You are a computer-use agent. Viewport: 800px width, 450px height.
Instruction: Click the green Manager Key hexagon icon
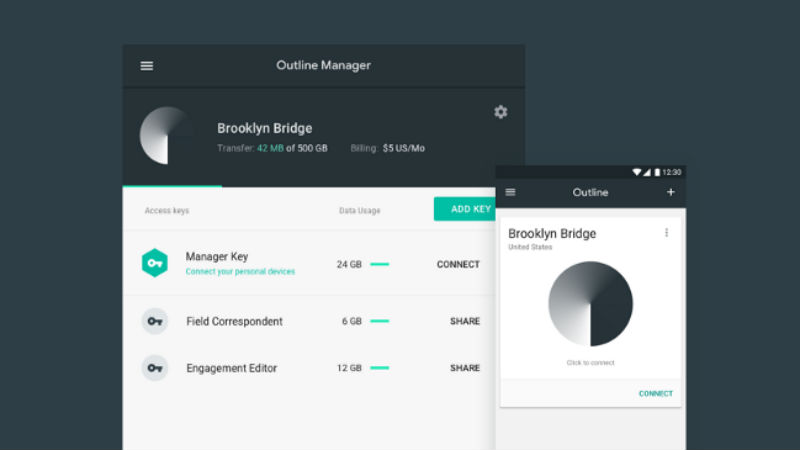pos(155,263)
